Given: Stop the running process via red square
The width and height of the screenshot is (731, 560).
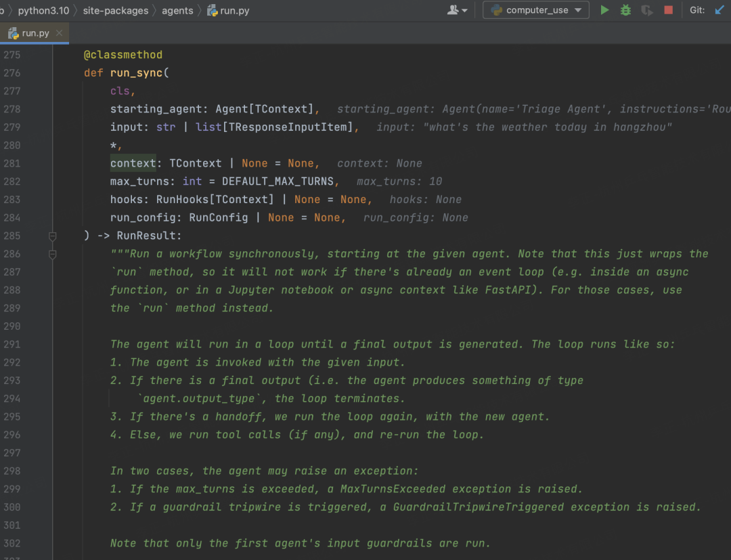Looking at the screenshot, I should pyautogui.click(x=668, y=10).
